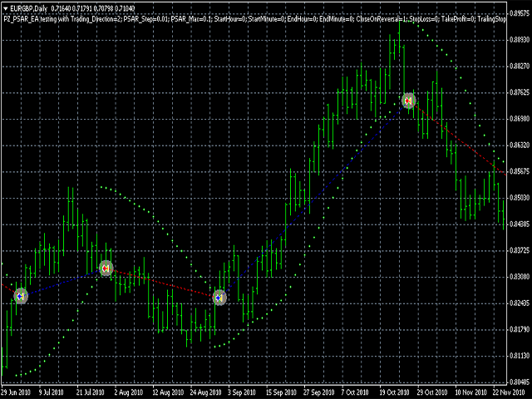Viewport: 532px width, 399px height.
Task: Click the 0.87625 price label
Action: pos(520,92)
